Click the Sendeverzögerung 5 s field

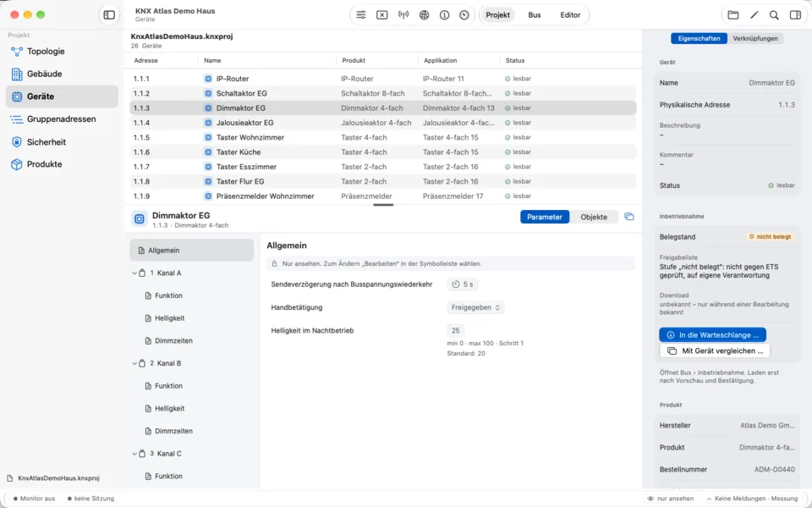point(463,284)
